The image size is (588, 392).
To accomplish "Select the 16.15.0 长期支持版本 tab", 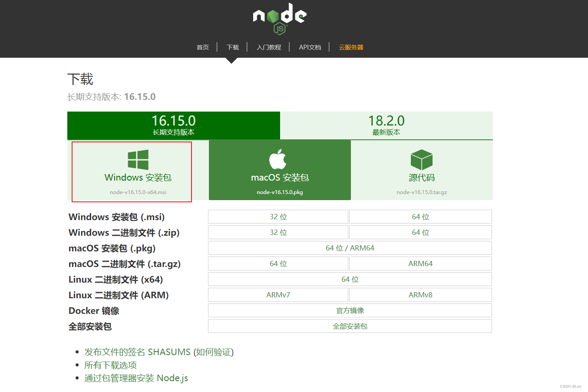I will (174, 125).
